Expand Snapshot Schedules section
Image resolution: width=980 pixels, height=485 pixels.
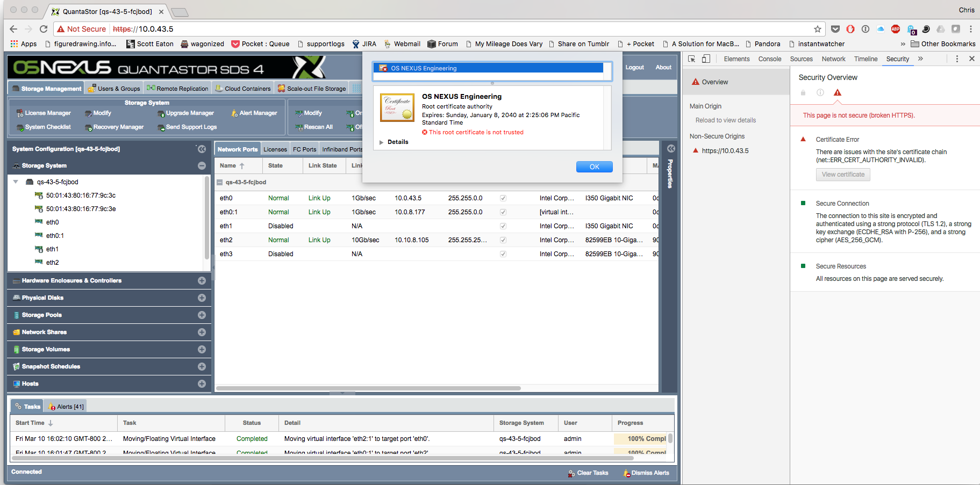202,367
